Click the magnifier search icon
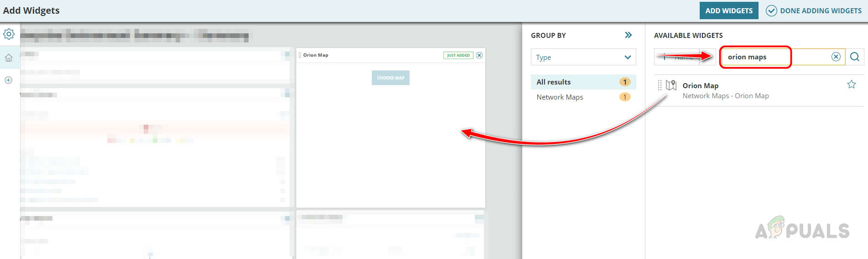 (855, 57)
